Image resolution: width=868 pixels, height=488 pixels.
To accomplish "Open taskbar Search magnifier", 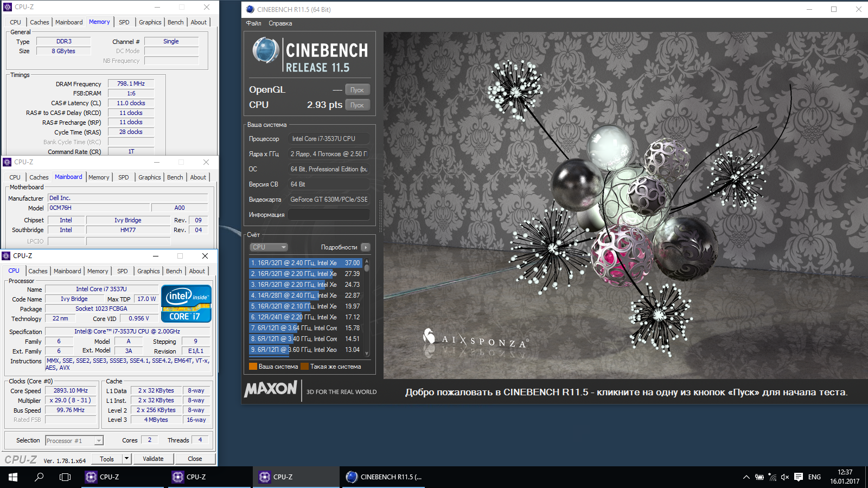I will [39, 477].
